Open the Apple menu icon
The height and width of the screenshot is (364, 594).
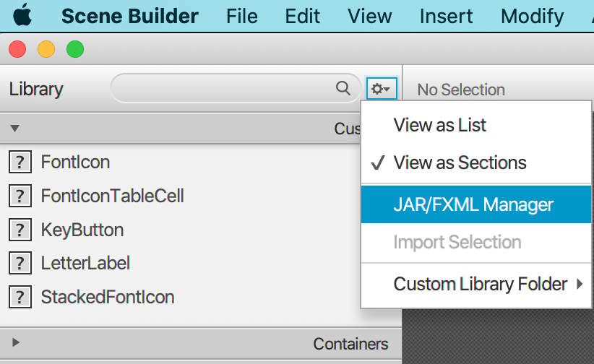(22, 15)
